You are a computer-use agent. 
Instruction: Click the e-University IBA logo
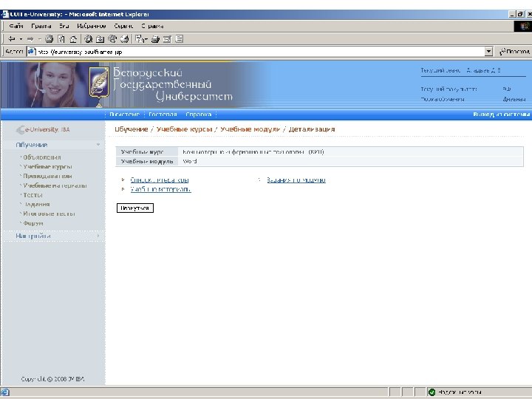[43, 129]
